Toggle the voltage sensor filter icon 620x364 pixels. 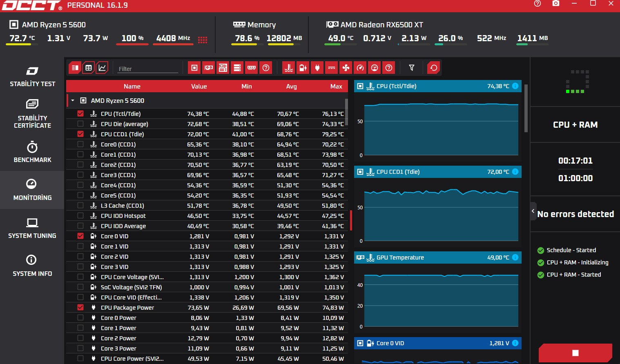(x=303, y=68)
